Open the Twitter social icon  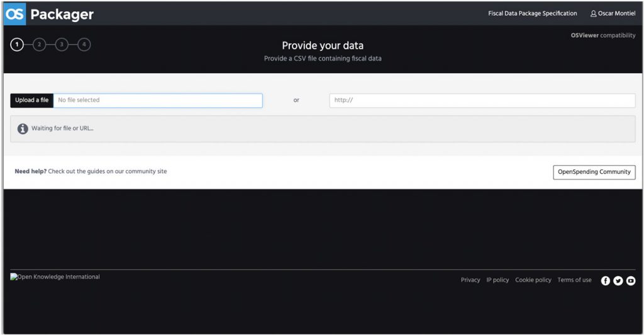pos(618,280)
